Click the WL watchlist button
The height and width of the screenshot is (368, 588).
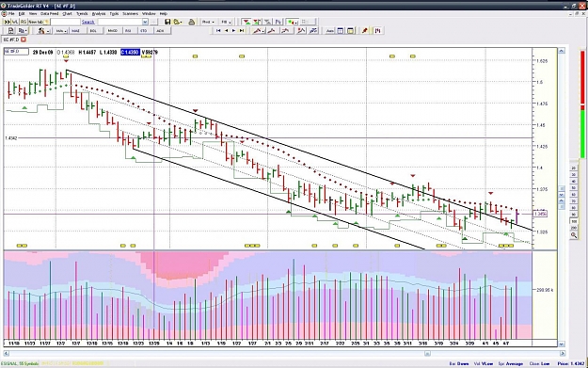pos(15,22)
